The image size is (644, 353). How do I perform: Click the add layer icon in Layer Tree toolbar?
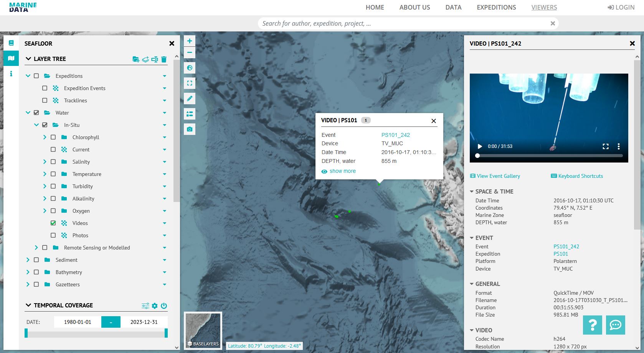pos(145,59)
